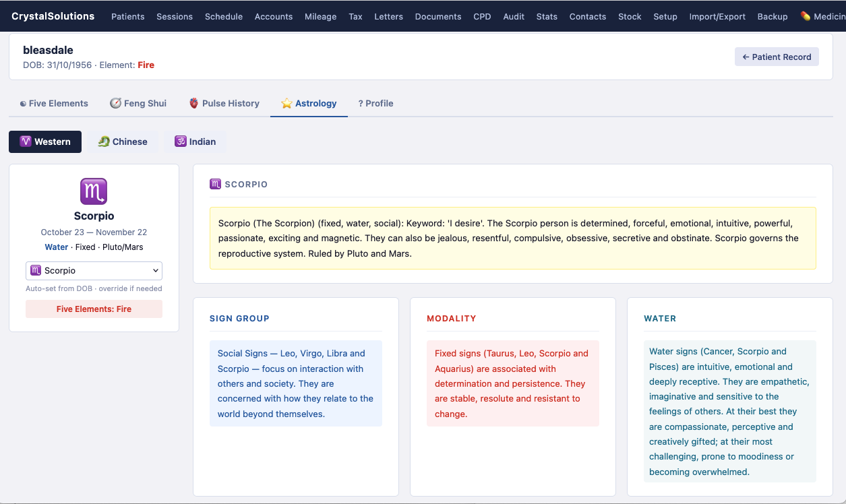Viewport: 846px width, 504px height.
Task: Open the Stats page
Action: tap(547, 16)
